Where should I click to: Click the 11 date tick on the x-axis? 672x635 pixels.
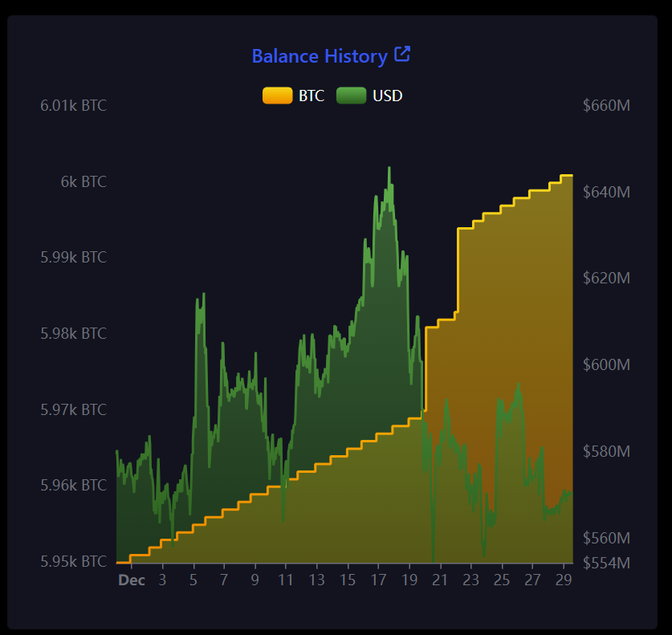point(286,580)
